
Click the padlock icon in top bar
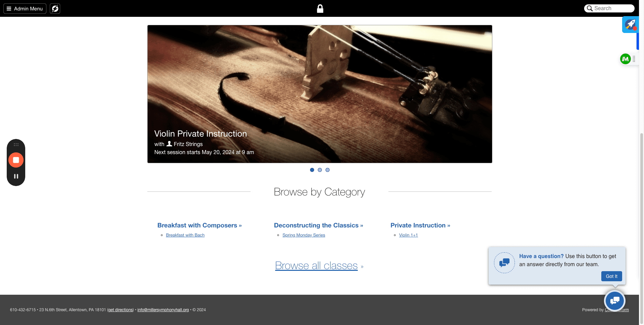320,8
